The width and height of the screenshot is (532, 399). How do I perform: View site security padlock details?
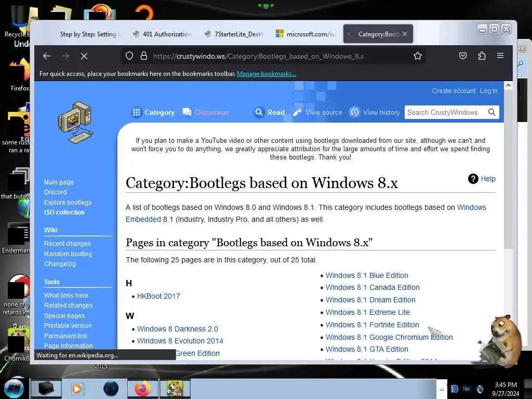pyautogui.click(x=144, y=56)
